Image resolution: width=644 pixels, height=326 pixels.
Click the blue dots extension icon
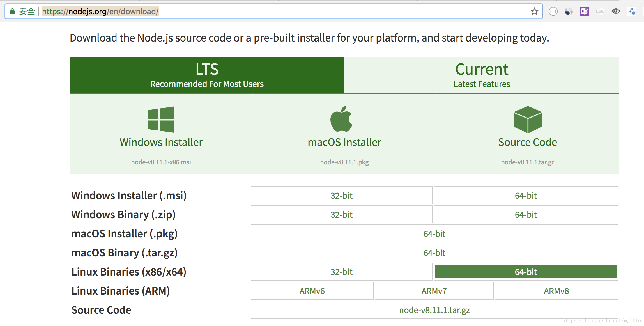tap(632, 12)
